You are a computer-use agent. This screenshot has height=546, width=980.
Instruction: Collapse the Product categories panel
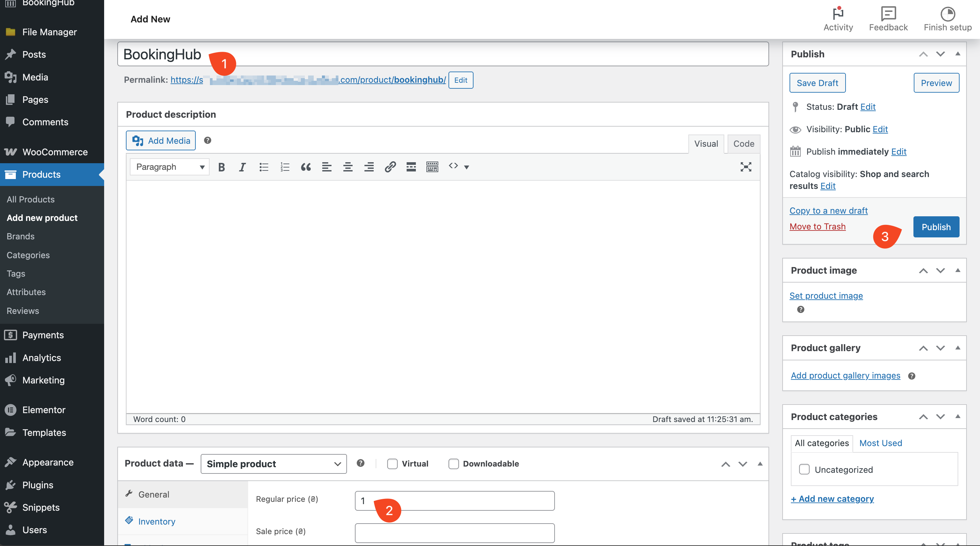pos(958,416)
